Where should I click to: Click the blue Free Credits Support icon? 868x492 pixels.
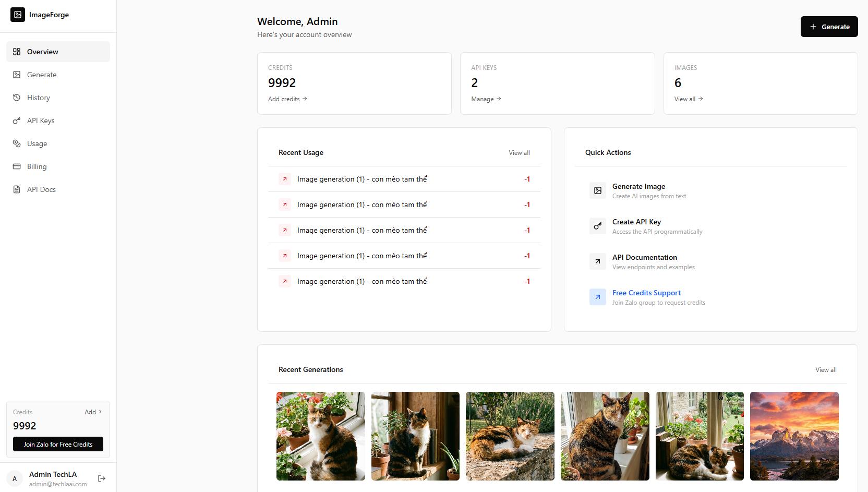[598, 297]
